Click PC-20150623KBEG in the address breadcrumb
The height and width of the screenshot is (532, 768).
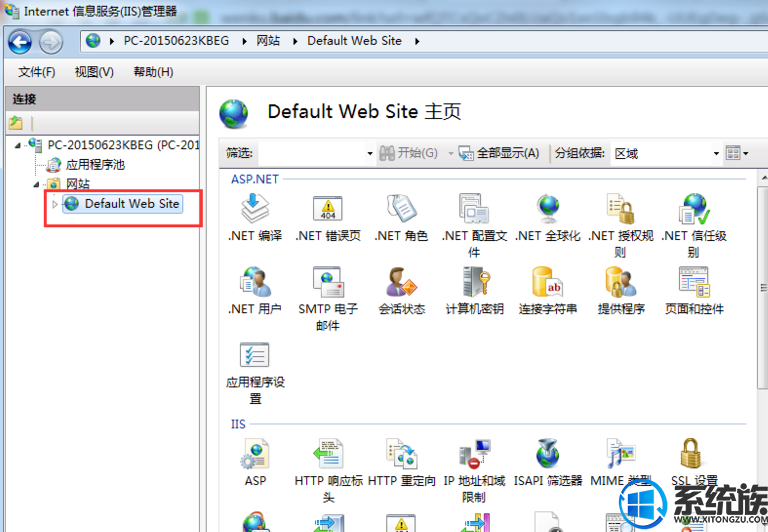coord(176,41)
